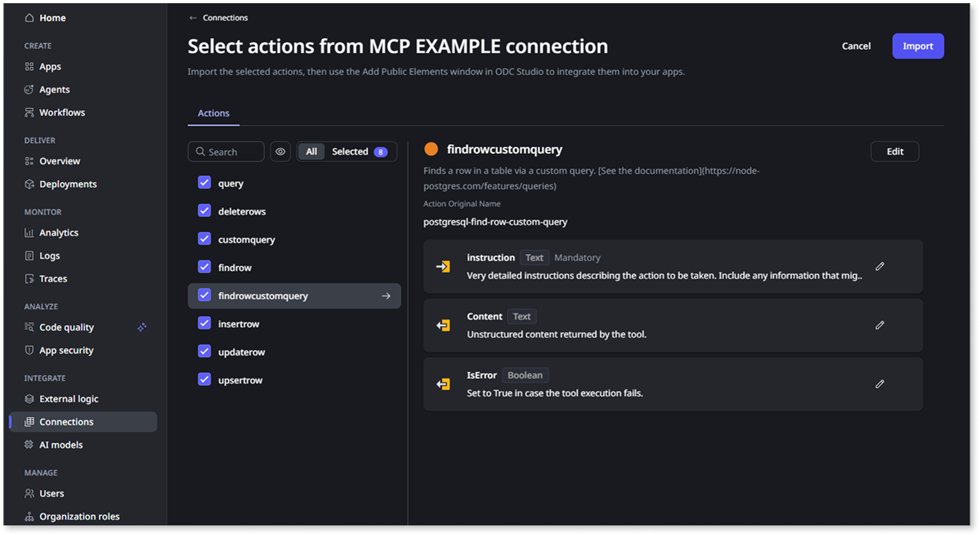Select the insertrow action row
Image resolution: width=980 pixels, height=535 pixels.
pyautogui.click(x=295, y=324)
